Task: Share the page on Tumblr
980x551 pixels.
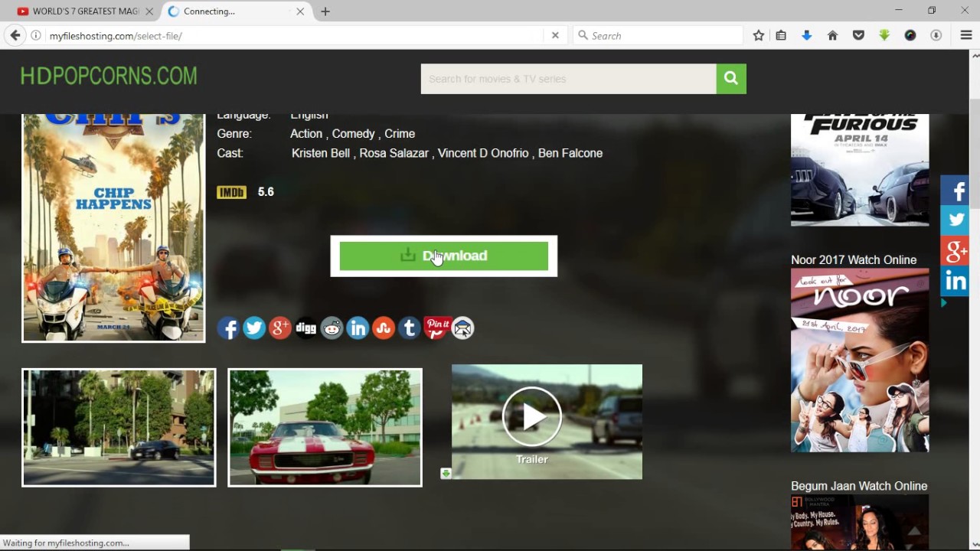Action: coord(410,328)
